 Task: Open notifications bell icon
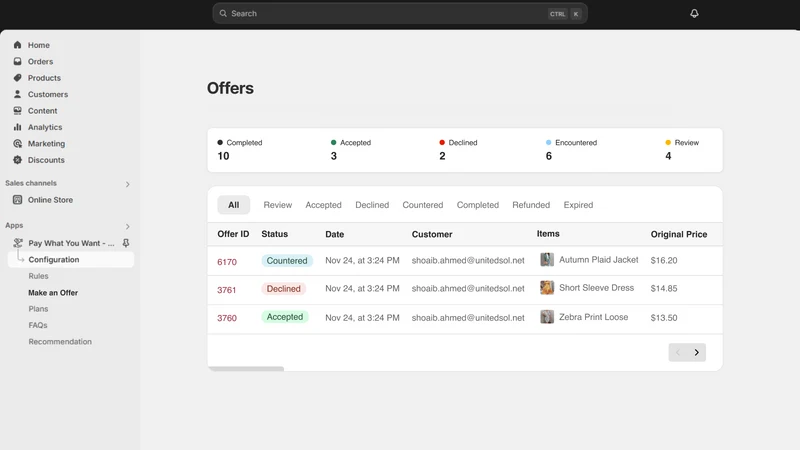coord(694,13)
